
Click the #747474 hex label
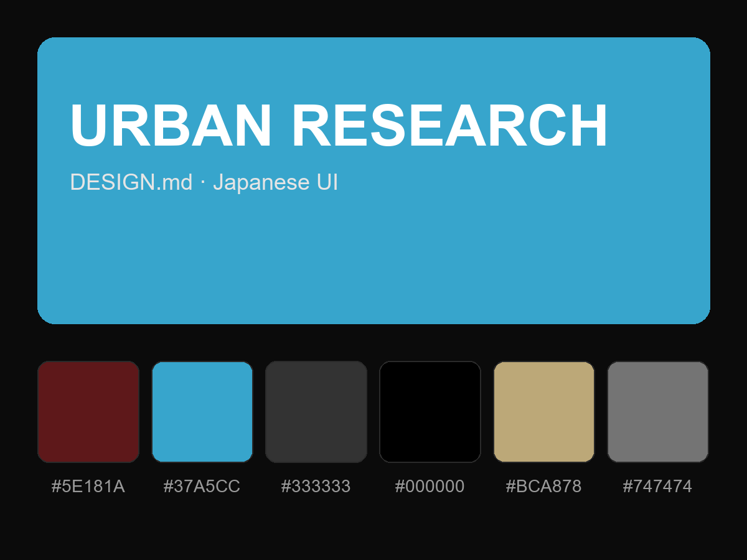click(658, 487)
